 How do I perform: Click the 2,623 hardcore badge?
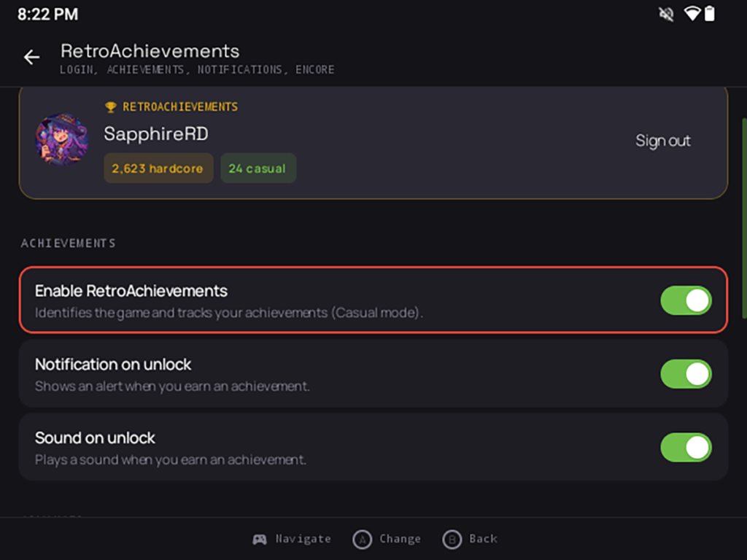click(158, 168)
